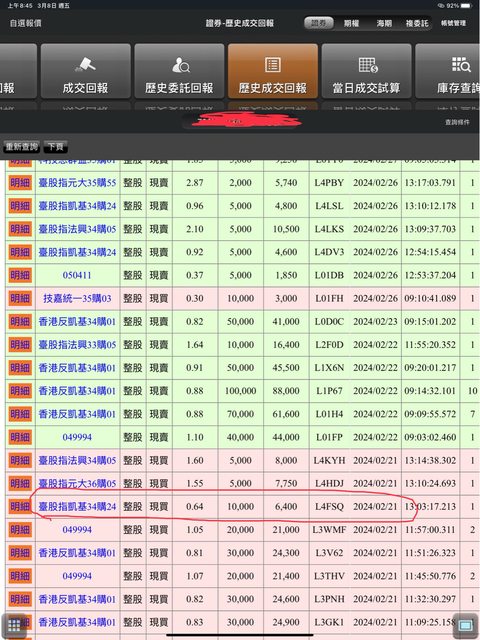Image resolution: width=480 pixels, height=640 pixels.
Task: Select order number L4HDJ
Action: [329, 484]
